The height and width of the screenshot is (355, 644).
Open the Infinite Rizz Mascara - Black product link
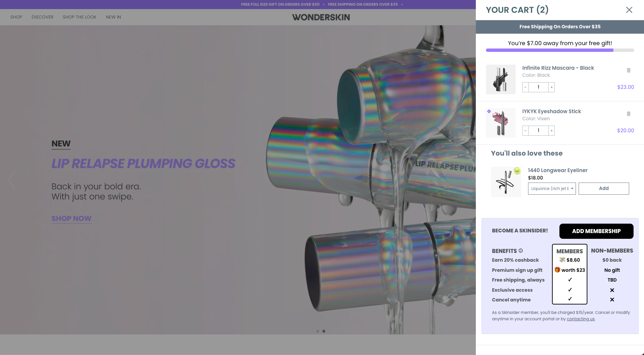click(x=558, y=68)
